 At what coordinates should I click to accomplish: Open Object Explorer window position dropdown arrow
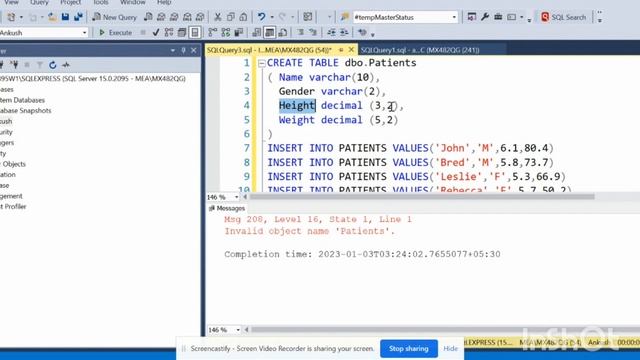pyautogui.click(x=173, y=50)
